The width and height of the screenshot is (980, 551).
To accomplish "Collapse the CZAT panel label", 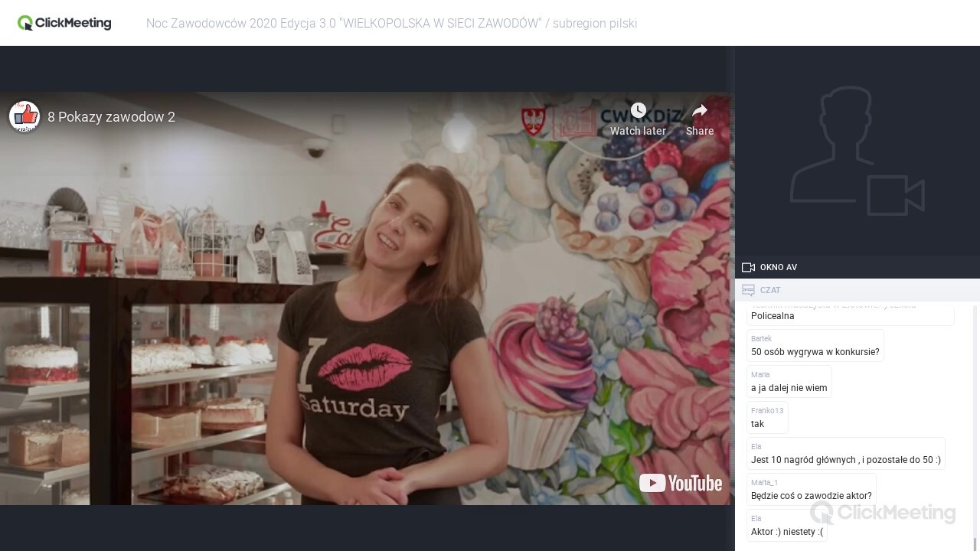I will [770, 290].
